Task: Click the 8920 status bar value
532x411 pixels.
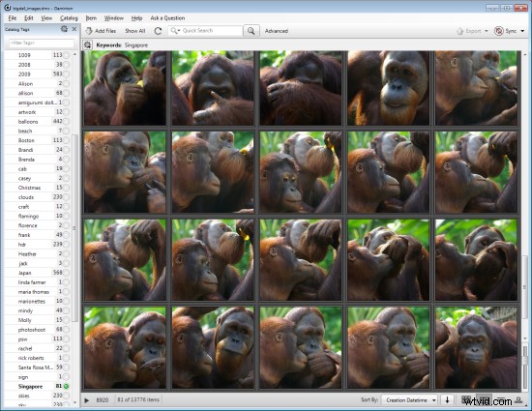Action: pos(103,400)
